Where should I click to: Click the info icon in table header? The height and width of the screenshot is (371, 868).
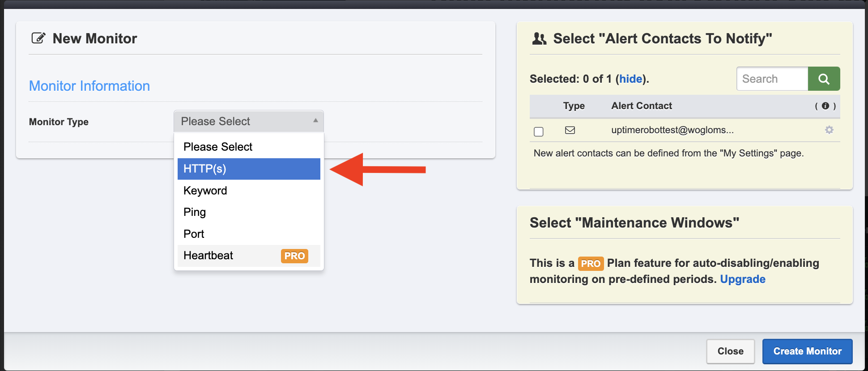coord(825,106)
